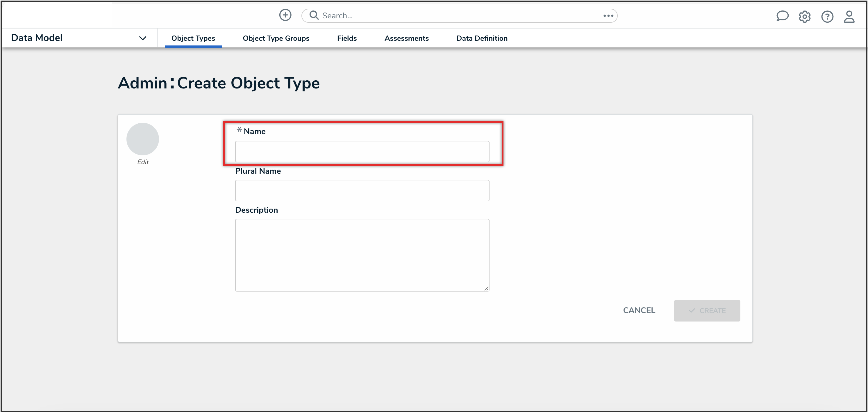This screenshot has height=412, width=868.
Task: Focus the Name input field
Action: pyautogui.click(x=362, y=151)
